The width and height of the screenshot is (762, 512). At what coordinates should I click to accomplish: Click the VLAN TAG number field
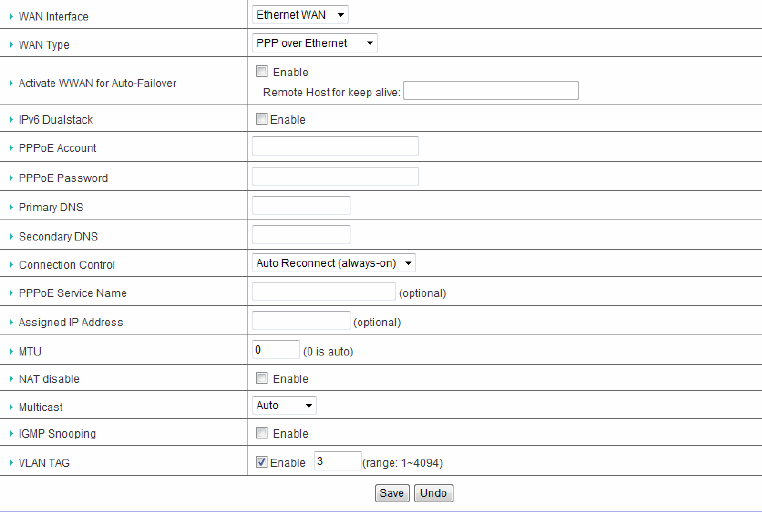(337, 462)
